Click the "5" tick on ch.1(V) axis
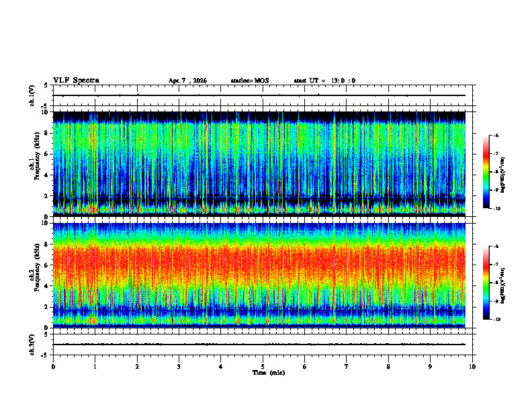The image size is (532, 411). pyautogui.click(x=46, y=85)
